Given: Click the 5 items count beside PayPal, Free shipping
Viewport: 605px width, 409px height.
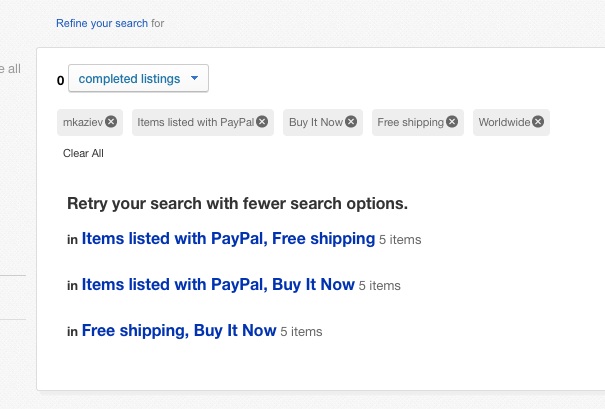Looking at the screenshot, I should 400,240.
